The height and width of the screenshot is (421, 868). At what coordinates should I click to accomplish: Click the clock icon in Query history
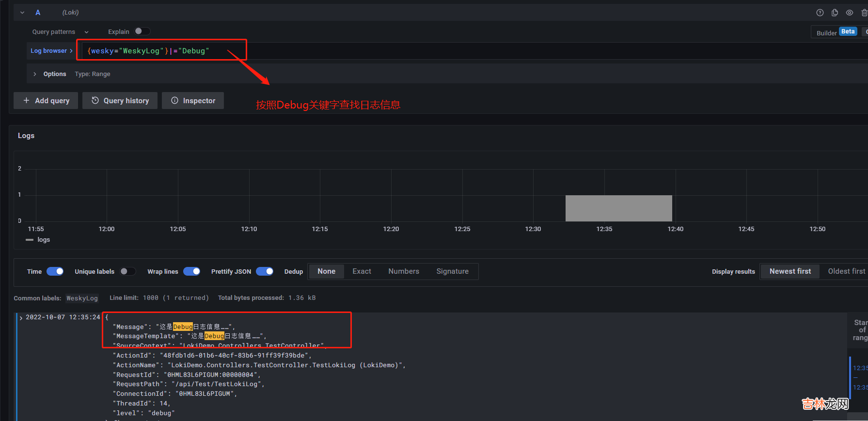95,100
